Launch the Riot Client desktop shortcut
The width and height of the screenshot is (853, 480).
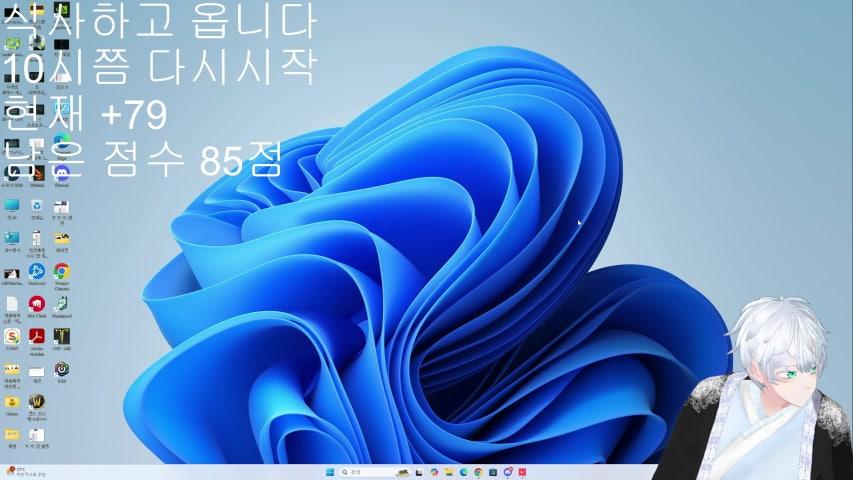point(36,304)
